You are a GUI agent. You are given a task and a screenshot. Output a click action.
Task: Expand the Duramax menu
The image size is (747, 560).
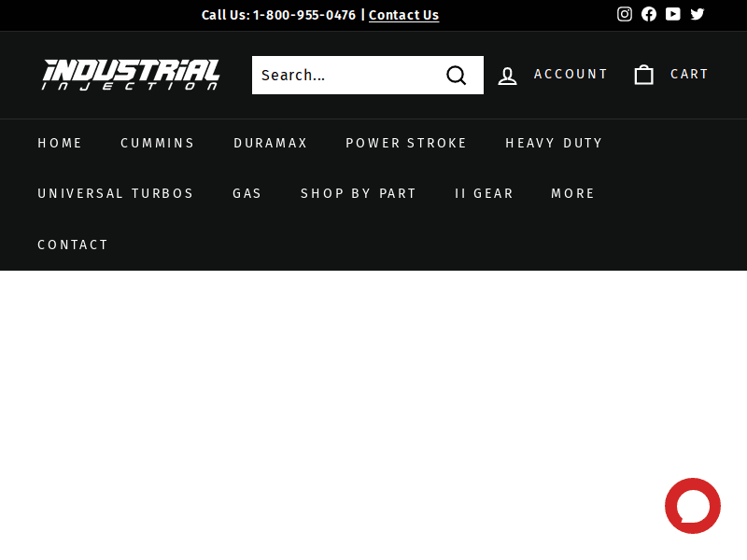[271, 143]
